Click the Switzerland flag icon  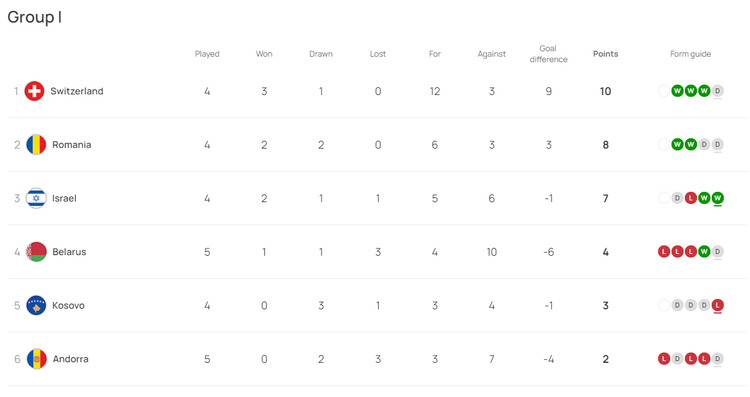click(34, 91)
